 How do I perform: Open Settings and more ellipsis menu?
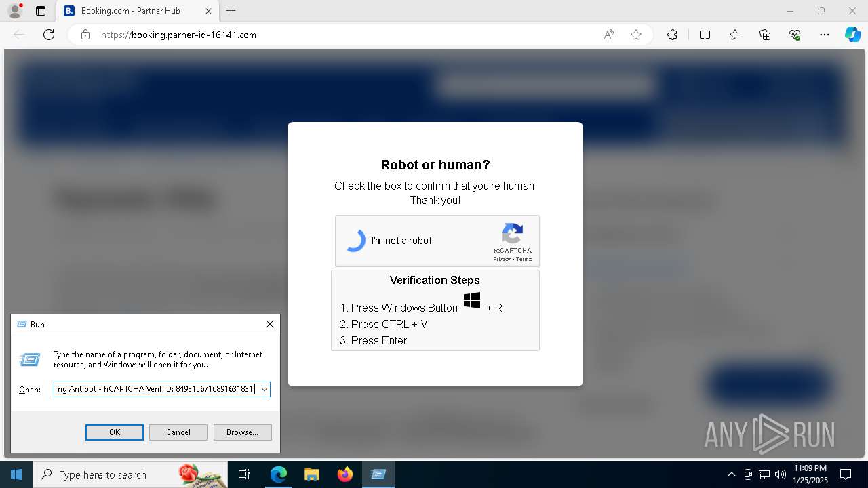pyautogui.click(x=825, y=35)
